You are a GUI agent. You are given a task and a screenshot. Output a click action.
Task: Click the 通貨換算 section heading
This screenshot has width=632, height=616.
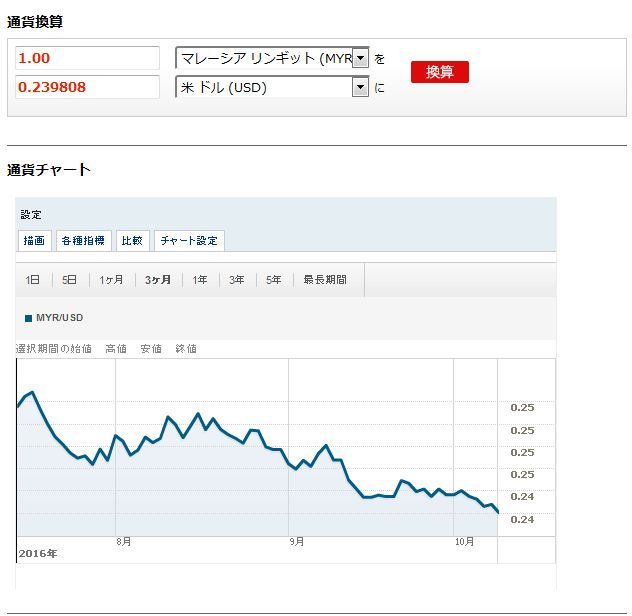[x=35, y=22]
